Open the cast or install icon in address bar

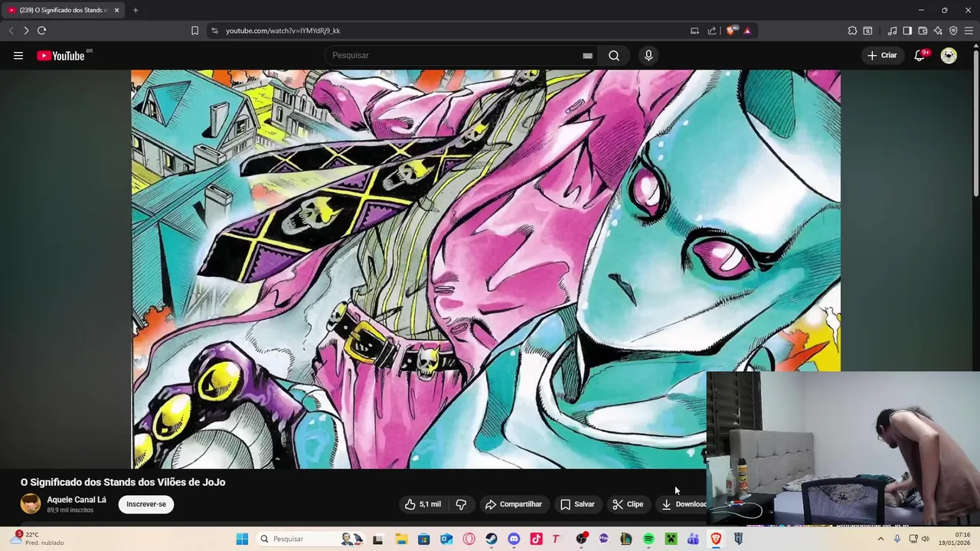694,31
